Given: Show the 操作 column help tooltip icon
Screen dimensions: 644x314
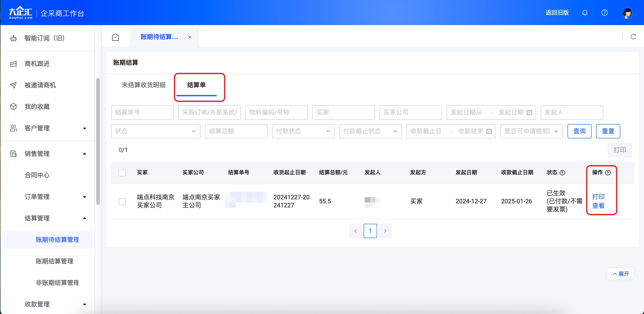Looking at the screenshot, I should [608, 173].
